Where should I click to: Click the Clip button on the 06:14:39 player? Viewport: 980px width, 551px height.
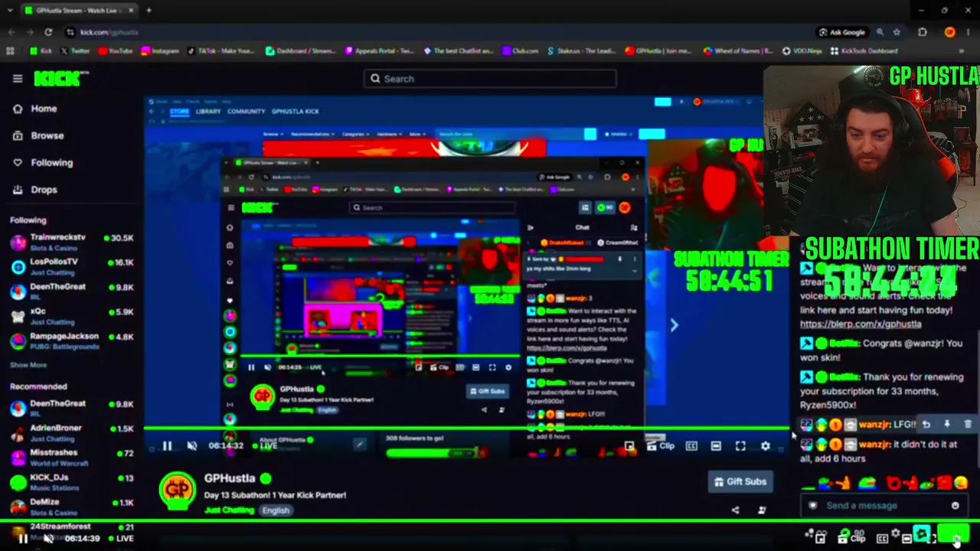pyautogui.click(x=851, y=538)
